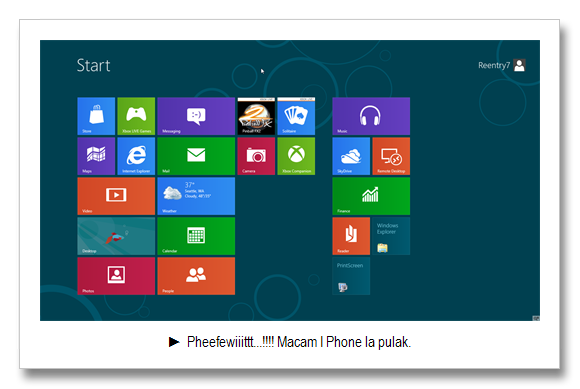Click the zoom-out button in the screen corner
The width and height of the screenshot is (580, 389).
pyautogui.click(x=536, y=318)
